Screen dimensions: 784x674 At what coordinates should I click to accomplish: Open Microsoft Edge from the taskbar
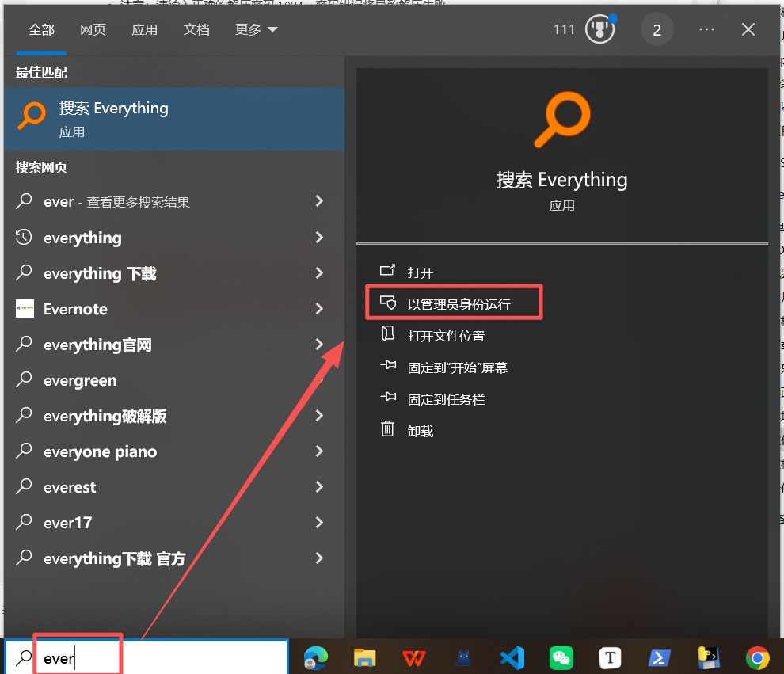[315, 658]
